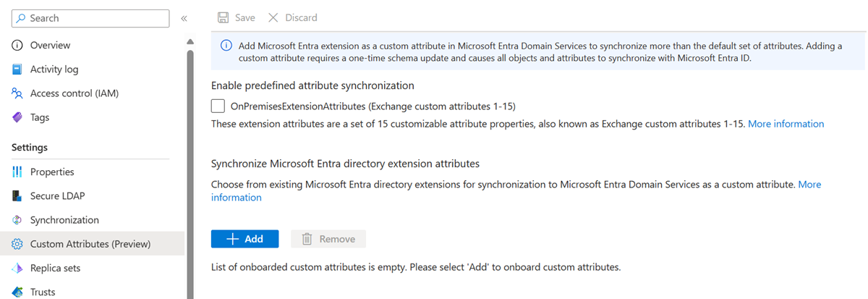
Task: Click the Activity log icon
Action: coord(17,70)
